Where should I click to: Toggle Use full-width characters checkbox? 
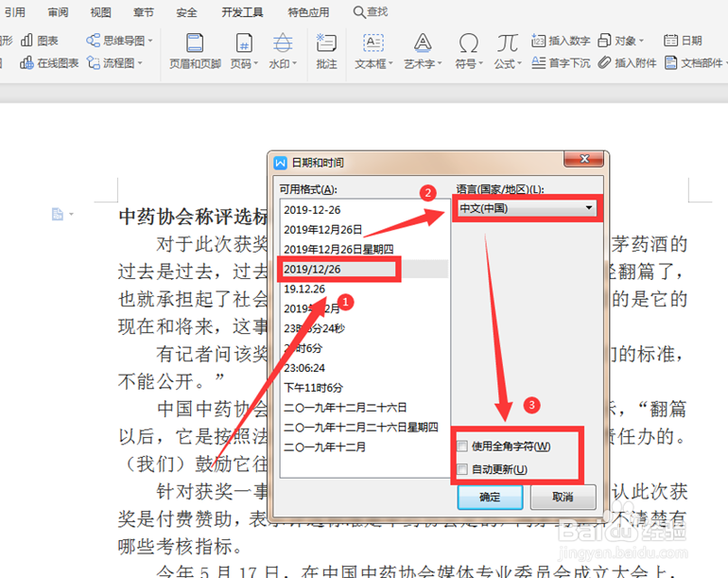click(x=462, y=447)
